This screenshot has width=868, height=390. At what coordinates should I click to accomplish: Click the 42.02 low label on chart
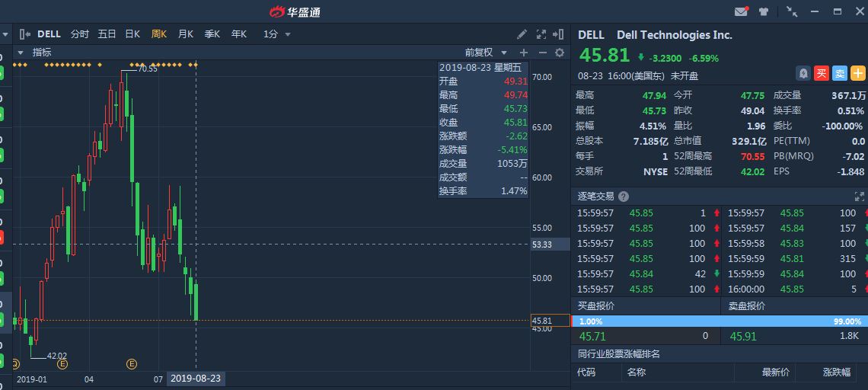click(57, 356)
